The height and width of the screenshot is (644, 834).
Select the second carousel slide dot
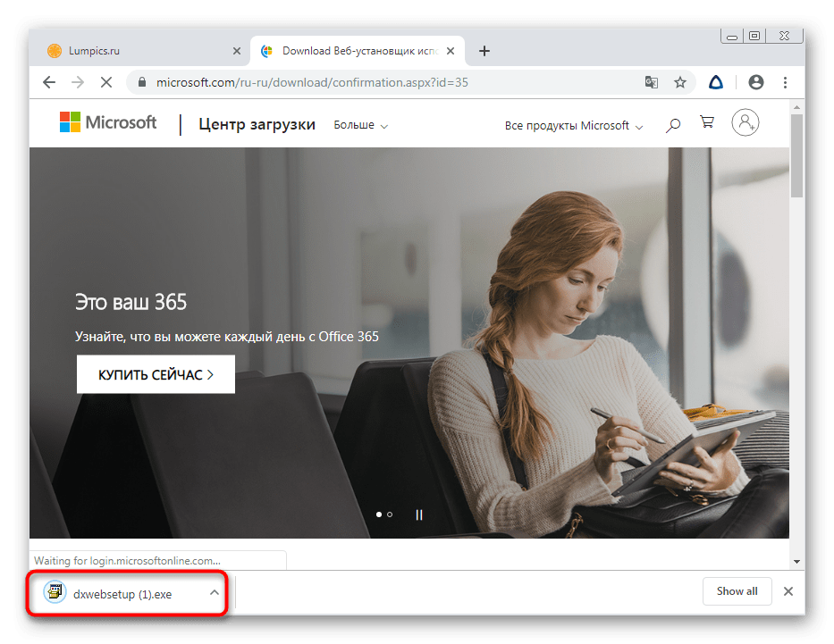390,514
